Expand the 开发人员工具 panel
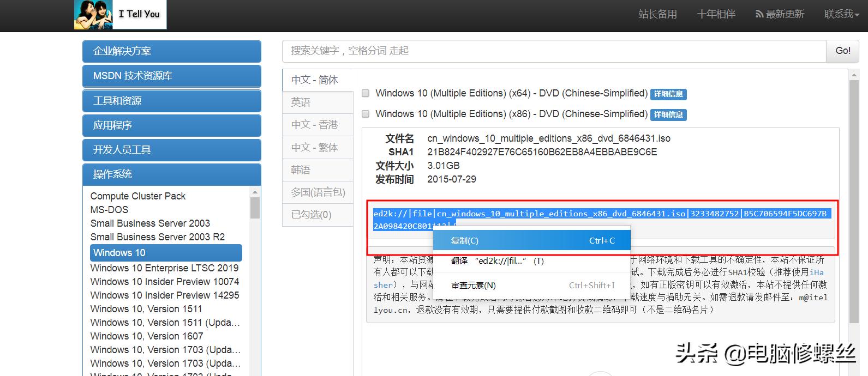 [172, 150]
